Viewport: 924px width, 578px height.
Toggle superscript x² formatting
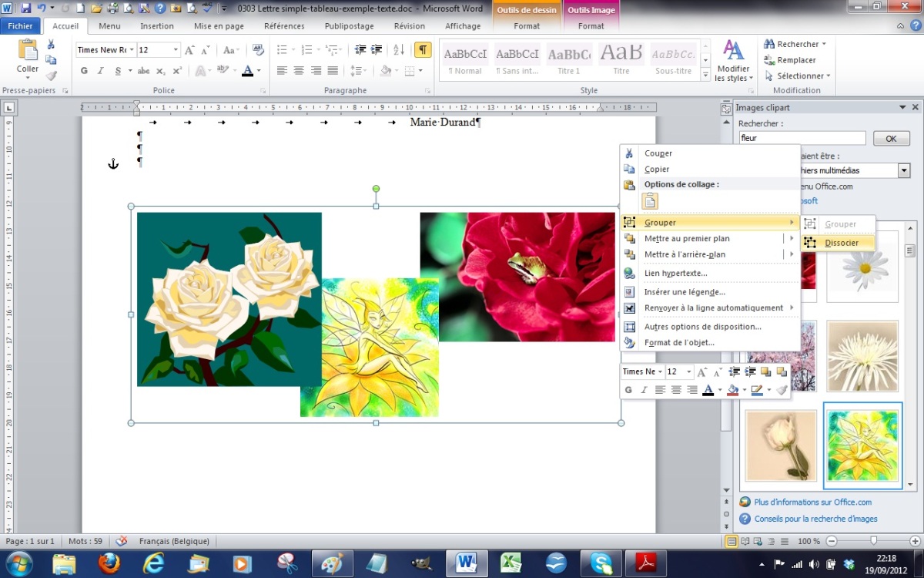(177, 71)
